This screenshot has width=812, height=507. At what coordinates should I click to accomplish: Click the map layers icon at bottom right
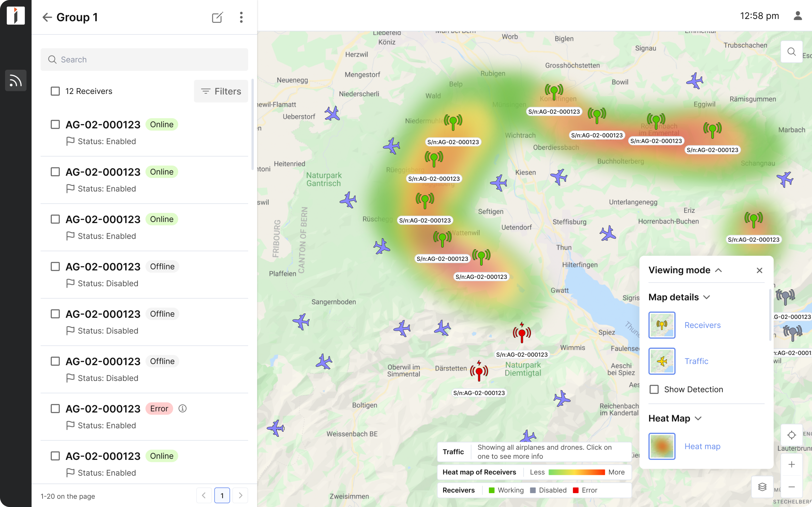tap(762, 487)
